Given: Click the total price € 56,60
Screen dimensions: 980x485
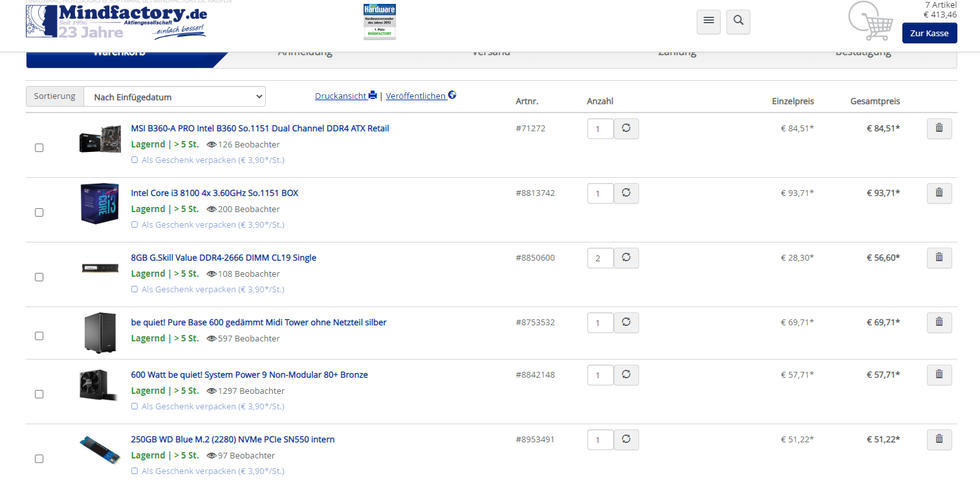Looking at the screenshot, I should [x=883, y=257].
